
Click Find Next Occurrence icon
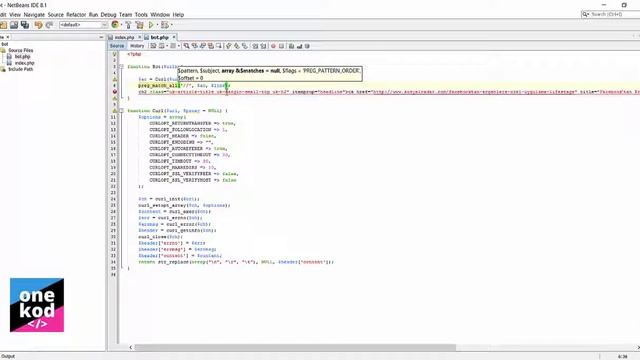point(202,46)
